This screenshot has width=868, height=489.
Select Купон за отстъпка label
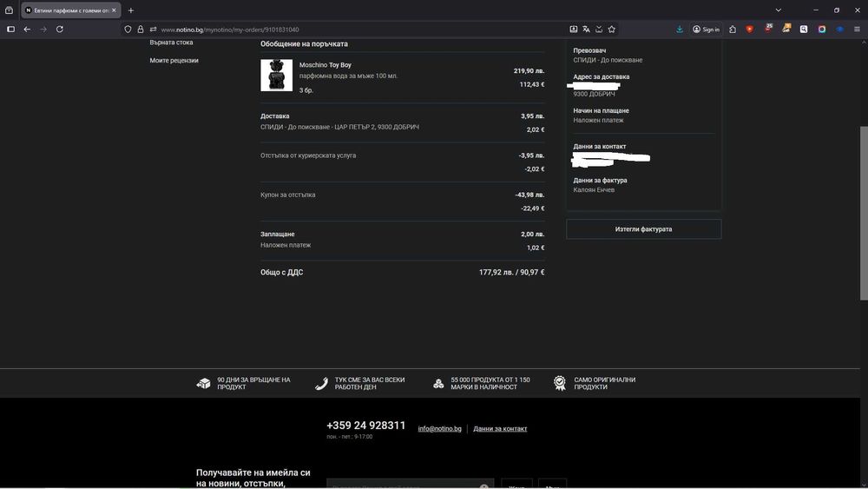(288, 195)
